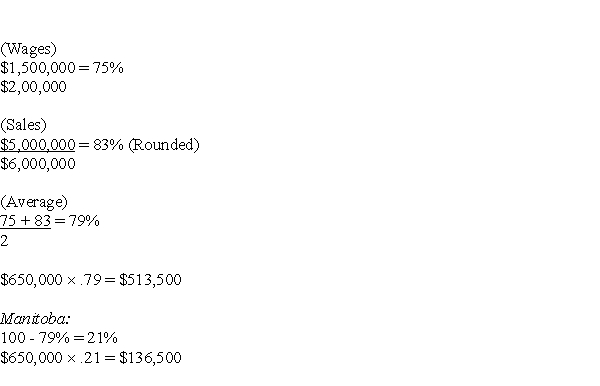Click the underlined 75 + 83 numerator
This screenshot has width=600, height=386.
pos(25,221)
